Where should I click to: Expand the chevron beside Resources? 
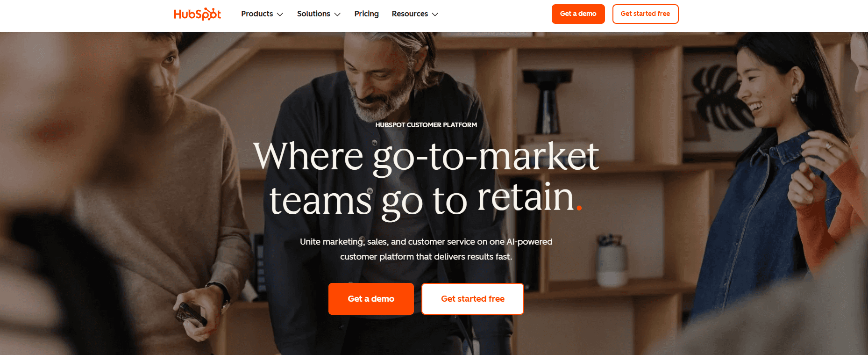[435, 14]
